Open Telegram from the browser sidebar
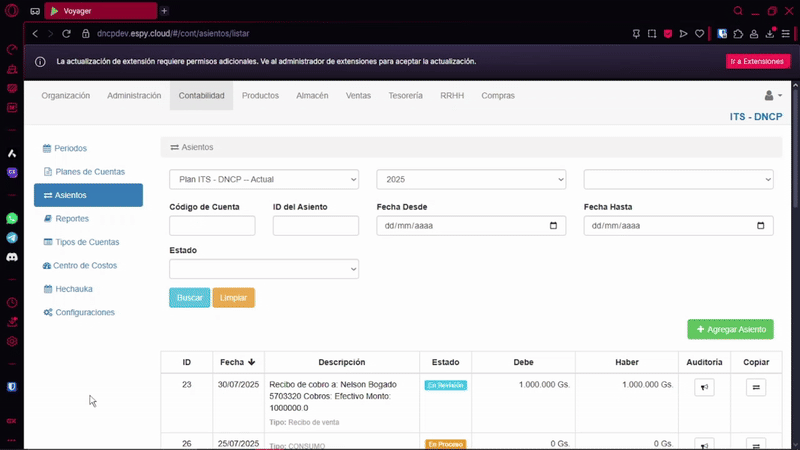Screen dimensions: 800x450 pyautogui.click(x=12, y=238)
